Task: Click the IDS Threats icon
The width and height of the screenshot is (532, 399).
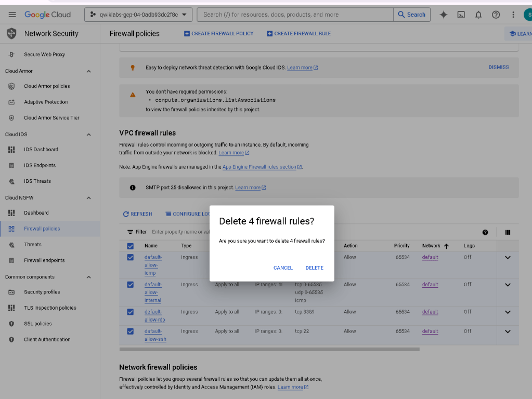Action: [x=11, y=181]
